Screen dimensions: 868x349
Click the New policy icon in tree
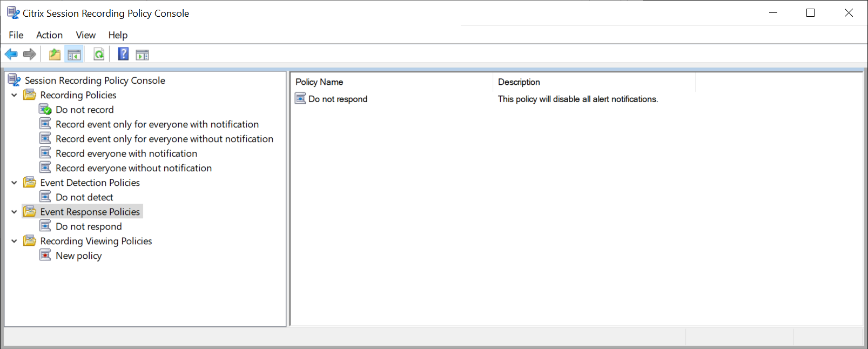(45, 255)
